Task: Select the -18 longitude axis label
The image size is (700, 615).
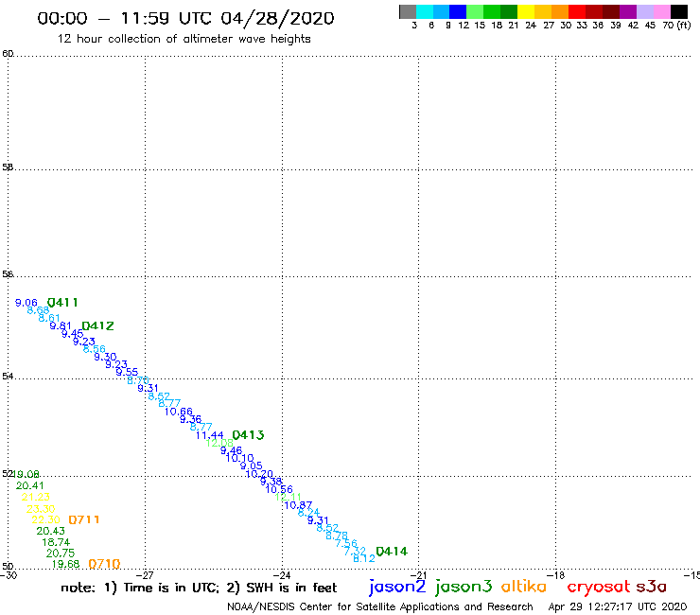Action: tap(556, 575)
